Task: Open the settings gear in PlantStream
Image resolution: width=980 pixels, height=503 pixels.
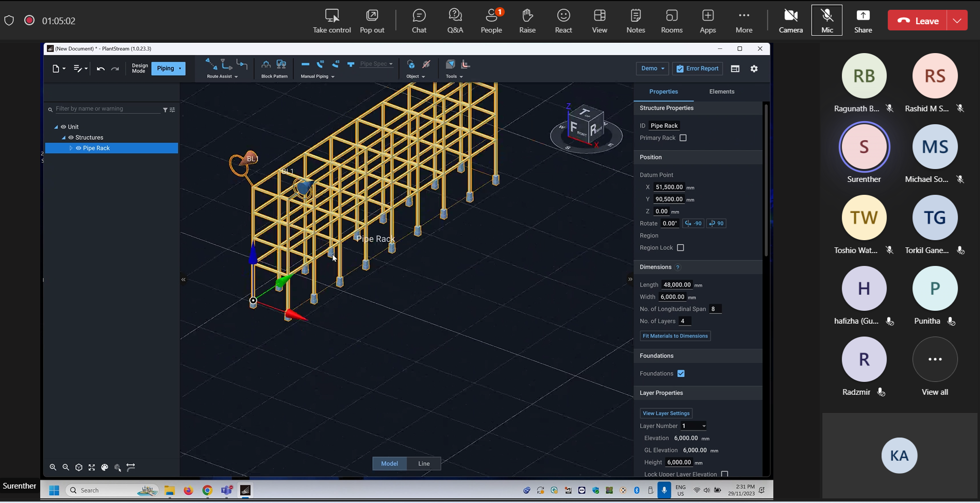Action: click(x=754, y=69)
